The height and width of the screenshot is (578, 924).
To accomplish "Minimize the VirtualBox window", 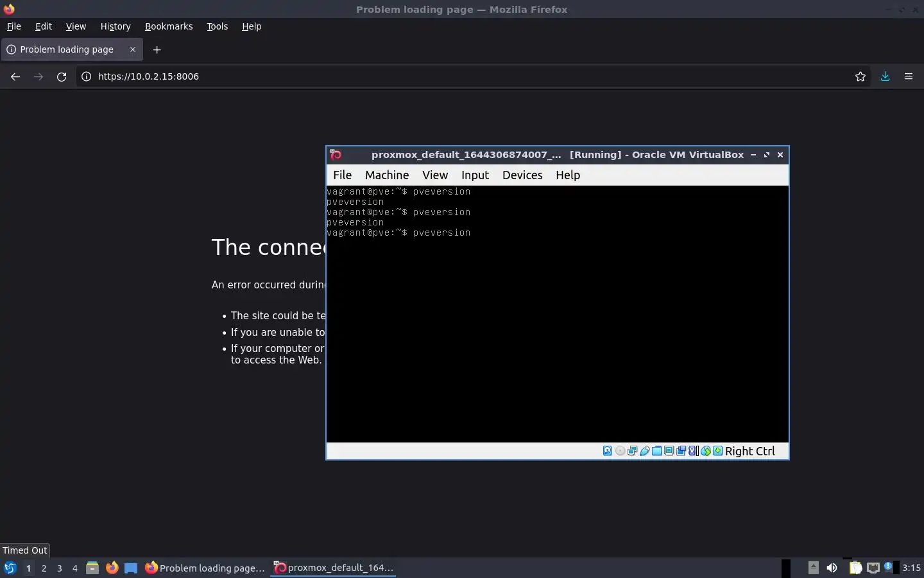I will [753, 155].
